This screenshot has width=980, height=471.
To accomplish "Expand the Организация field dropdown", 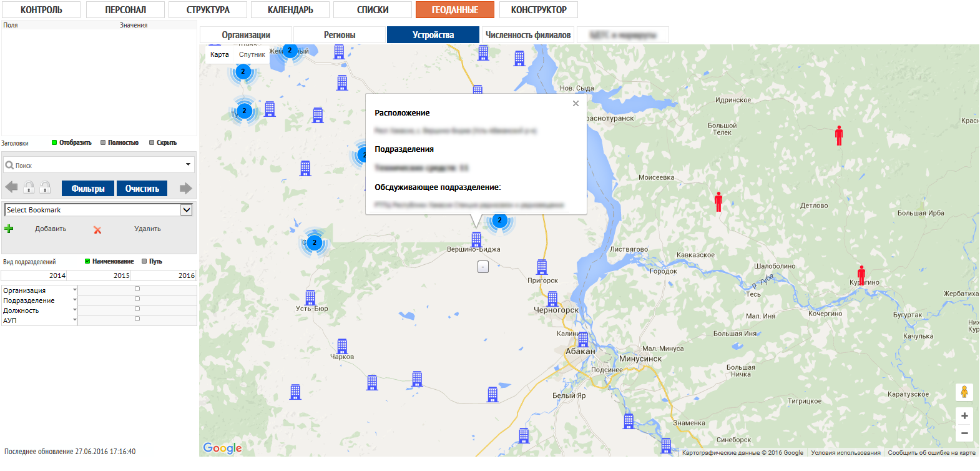I will (x=75, y=290).
